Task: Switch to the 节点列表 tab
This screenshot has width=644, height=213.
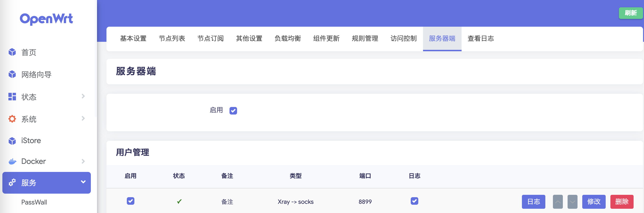Action: pyautogui.click(x=172, y=38)
